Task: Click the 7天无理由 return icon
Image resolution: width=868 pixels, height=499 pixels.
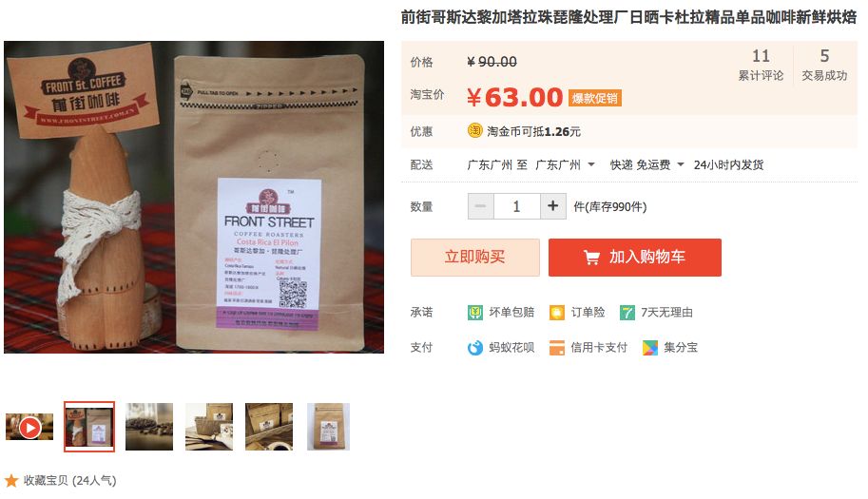Action: pos(627,313)
